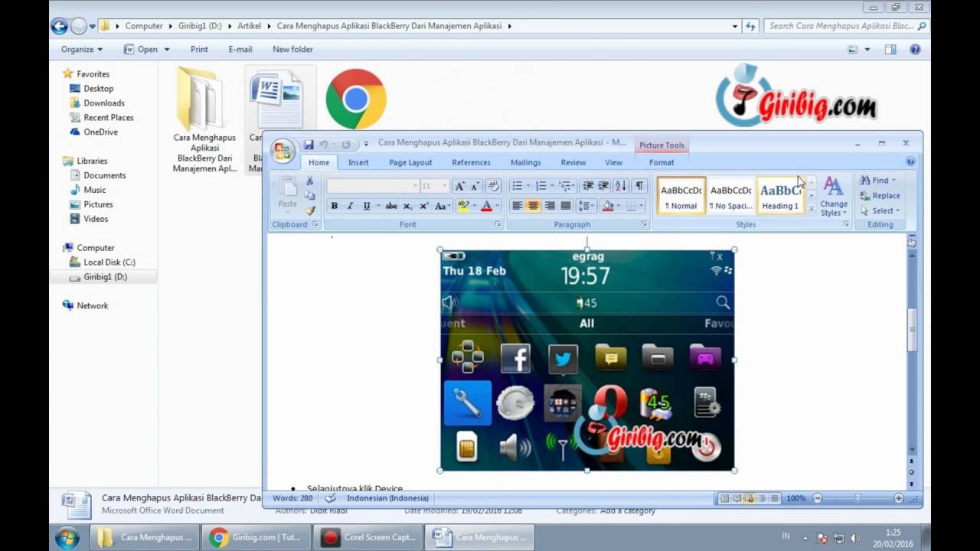Click Print in Explorer toolbar
980x551 pixels.
pyautogui.click(x=199, y=49)
